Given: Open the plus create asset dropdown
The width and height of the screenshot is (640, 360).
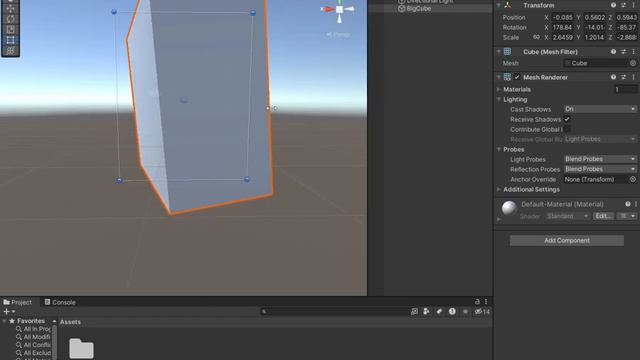Looking at the screenshot, I should (x=9, y=312).
